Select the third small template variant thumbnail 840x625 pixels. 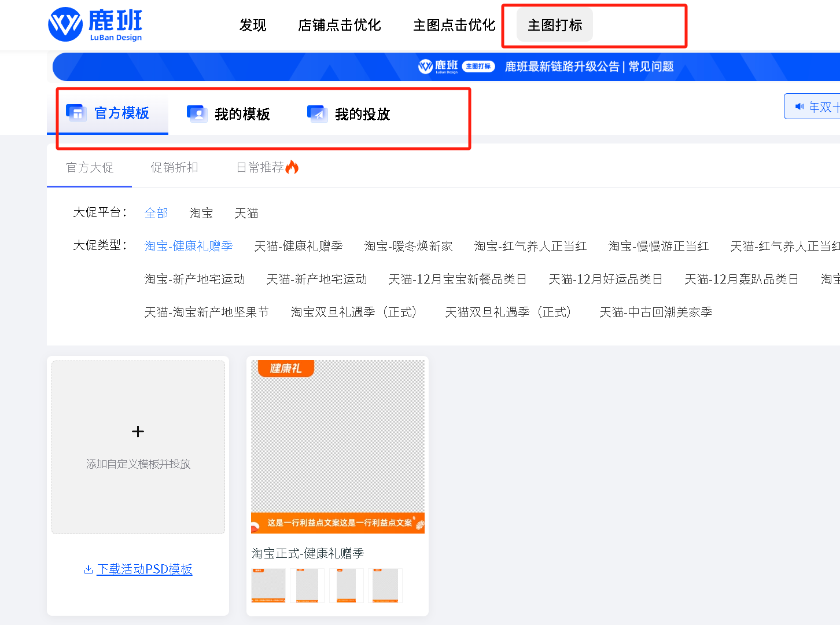point(347,585)
